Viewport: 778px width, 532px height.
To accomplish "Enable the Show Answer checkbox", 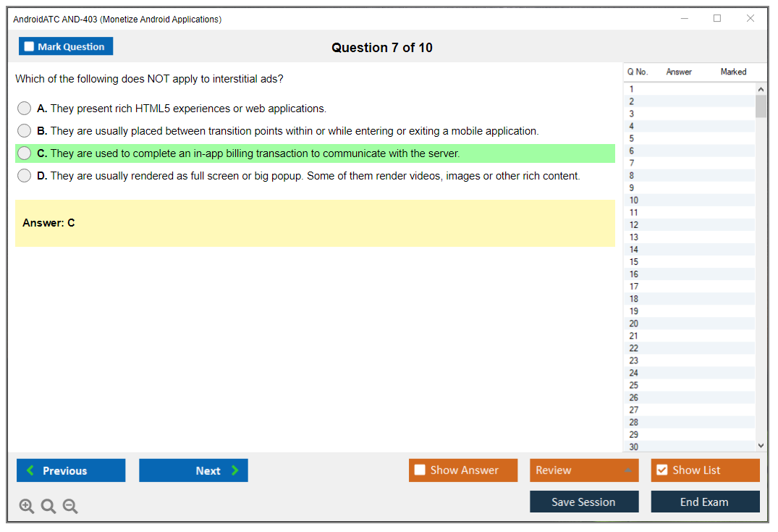I will click(x=420, y=470).
